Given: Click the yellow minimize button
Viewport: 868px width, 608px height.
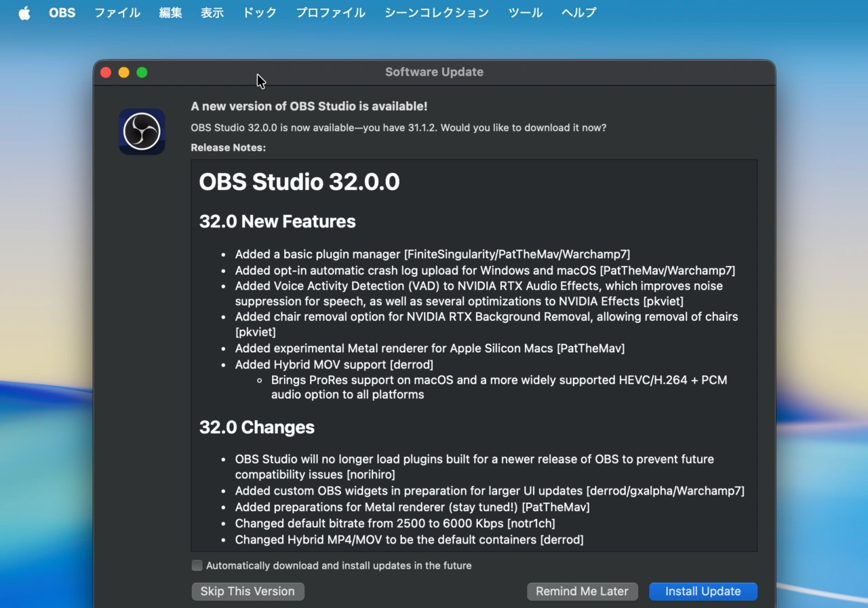Looking at the screenshot, I should pyautogui.click(x=123, y=72).
